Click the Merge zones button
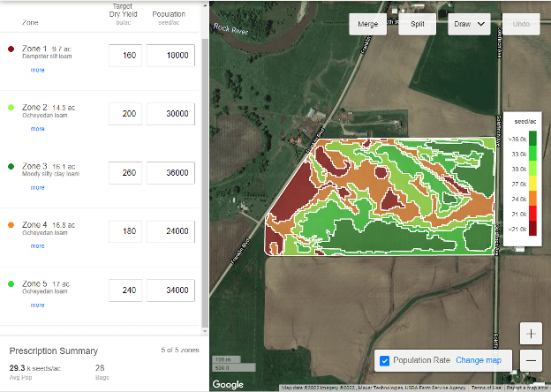Screen dimensions: 551x392 coord(368,24)
